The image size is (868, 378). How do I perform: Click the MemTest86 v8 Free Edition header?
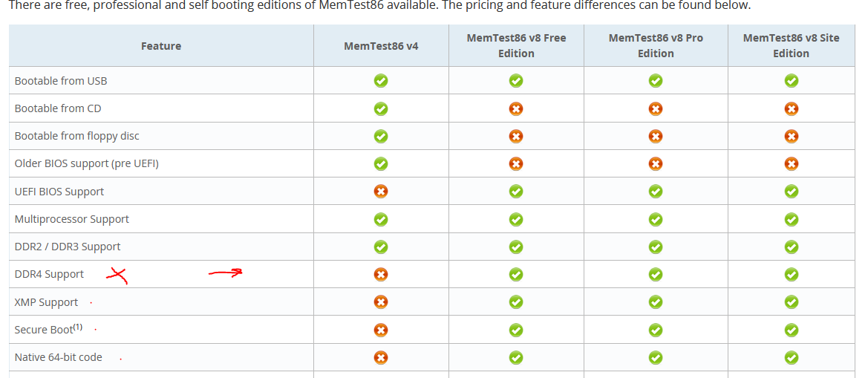click(x=516, y=45)
